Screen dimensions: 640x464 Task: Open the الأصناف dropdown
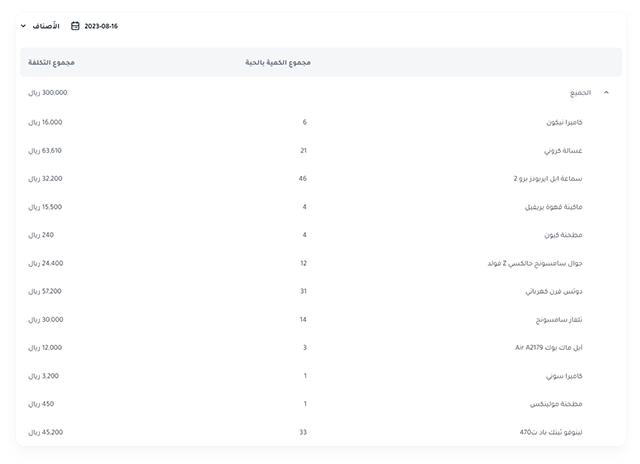coord(40,26)
